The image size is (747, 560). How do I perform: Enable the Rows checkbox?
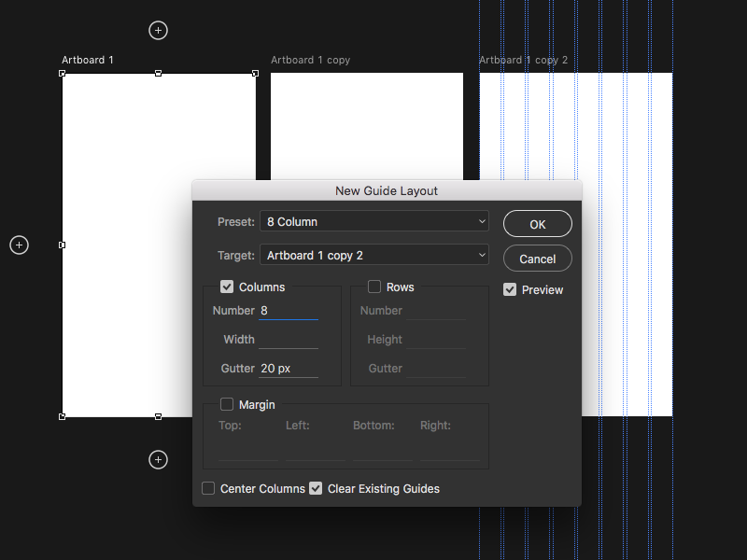[x=374, y=287]
